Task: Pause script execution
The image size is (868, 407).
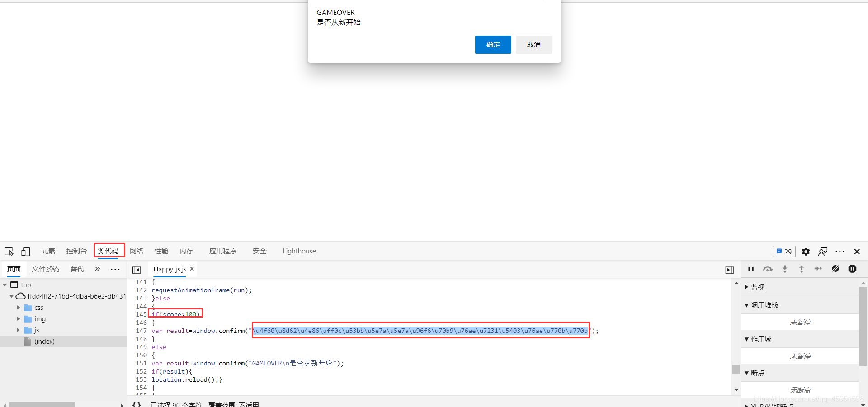Action: [751, 269]
